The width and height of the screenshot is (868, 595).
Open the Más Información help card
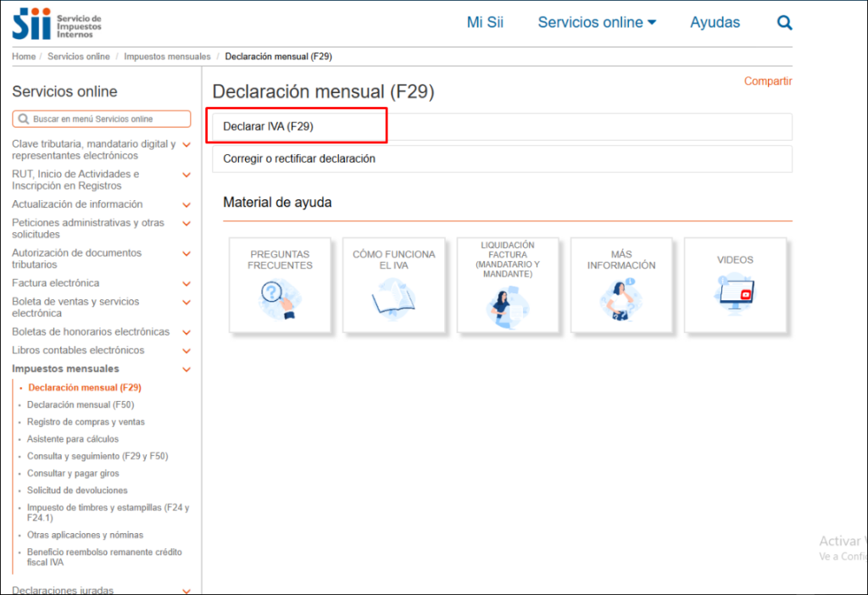[621, 285]
